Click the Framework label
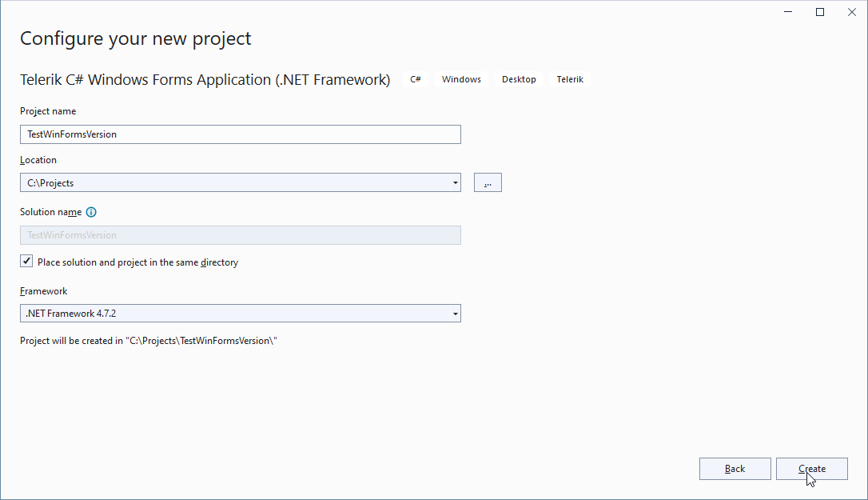This screenshot has width=868, height=500. (x=43, y=291)
